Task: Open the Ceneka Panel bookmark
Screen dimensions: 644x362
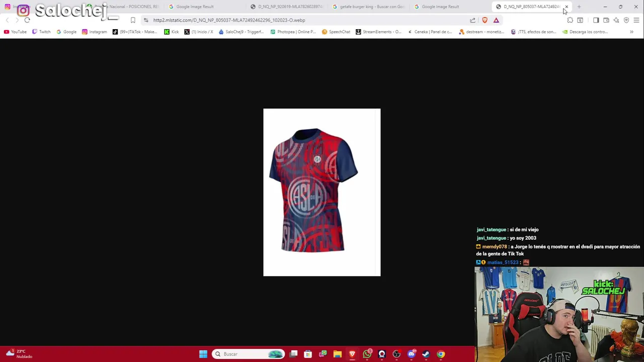Action: [429, 32]
